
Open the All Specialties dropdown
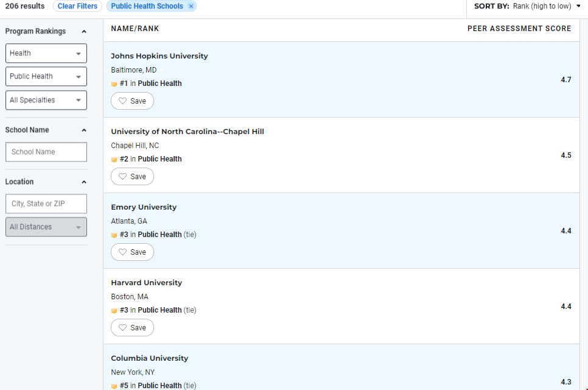(46, 101)
